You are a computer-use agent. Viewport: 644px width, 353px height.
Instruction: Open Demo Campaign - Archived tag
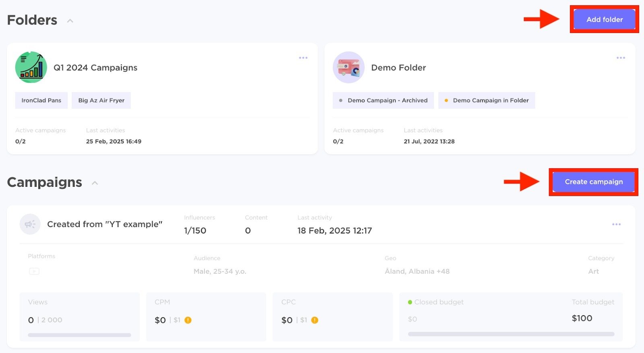[383, 100]
